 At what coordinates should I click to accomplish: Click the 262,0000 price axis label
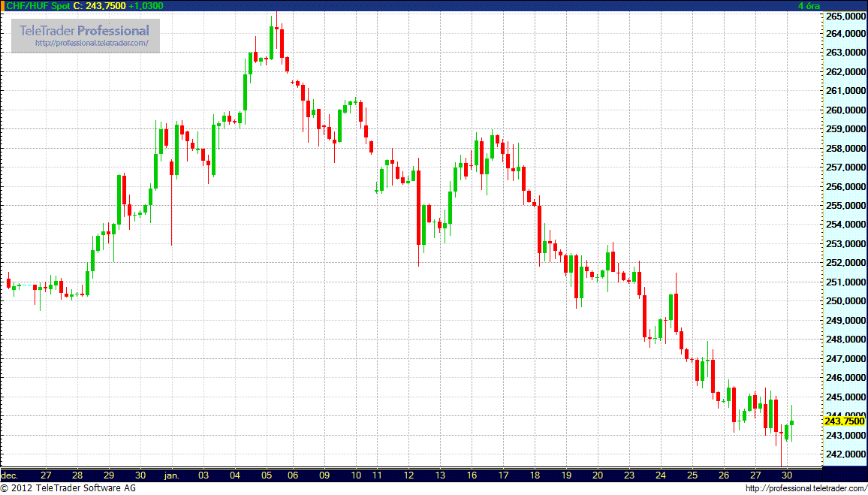846,72
